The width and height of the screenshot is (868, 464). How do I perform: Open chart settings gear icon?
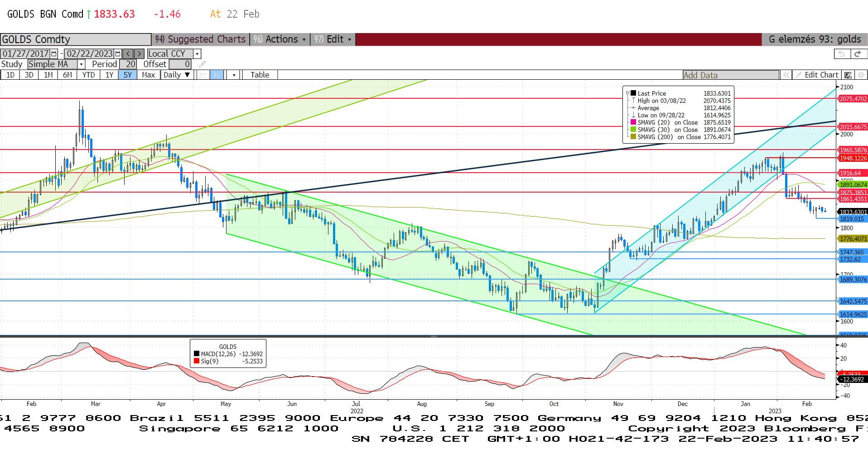(861, 75)
